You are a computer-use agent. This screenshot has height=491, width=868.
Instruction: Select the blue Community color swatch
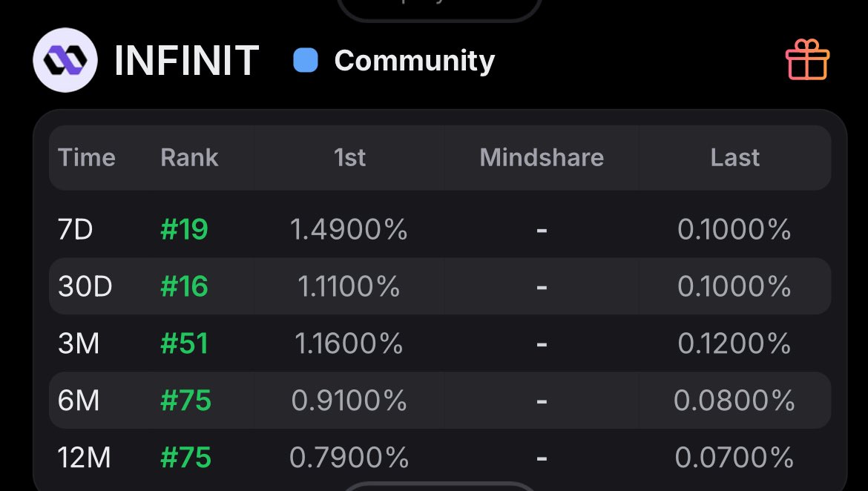(x=306, y=60)
